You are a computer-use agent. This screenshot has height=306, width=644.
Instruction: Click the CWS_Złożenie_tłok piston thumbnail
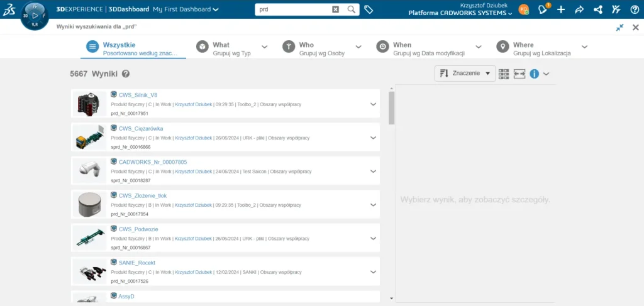(x=89, y=205)
